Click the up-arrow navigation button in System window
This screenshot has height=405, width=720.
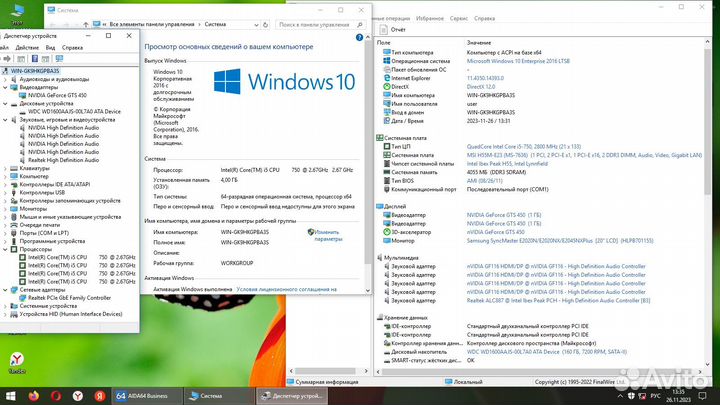pyautogui.click(x=86, y=25)
